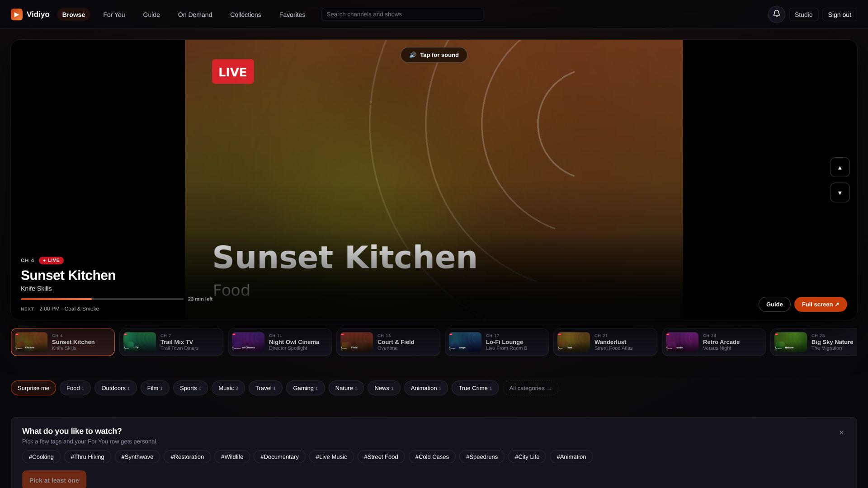Open the Collections tab

[245, 14]
